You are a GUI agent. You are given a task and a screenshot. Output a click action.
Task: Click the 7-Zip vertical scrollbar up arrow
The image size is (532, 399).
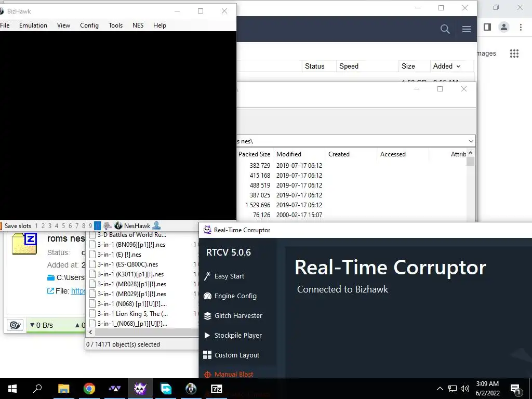[471, 153]
